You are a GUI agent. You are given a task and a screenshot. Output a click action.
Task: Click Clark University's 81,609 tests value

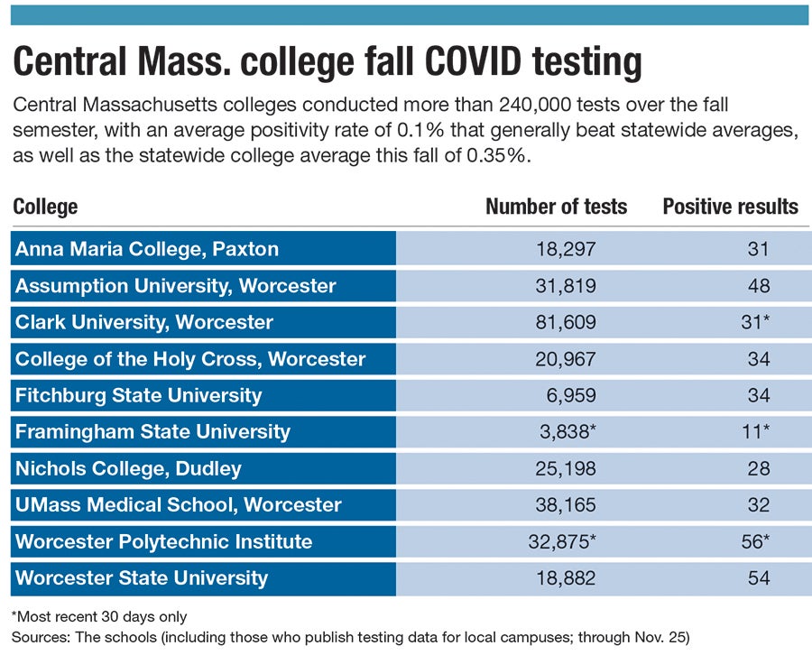pos(567,322)
